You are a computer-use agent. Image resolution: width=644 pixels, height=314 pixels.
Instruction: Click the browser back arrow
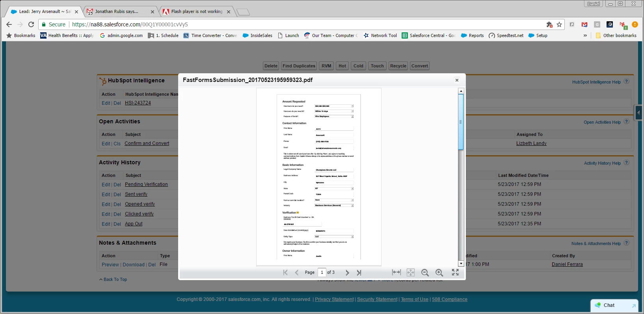point(9,24)
